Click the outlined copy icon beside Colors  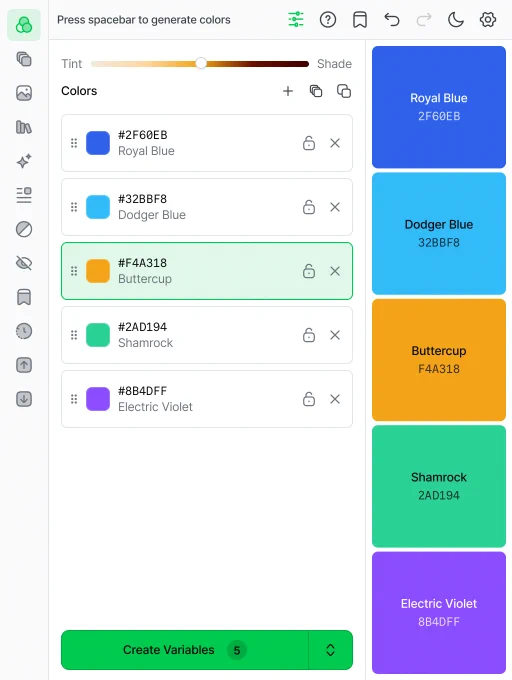pyautogui.click(x=344, y=91)
